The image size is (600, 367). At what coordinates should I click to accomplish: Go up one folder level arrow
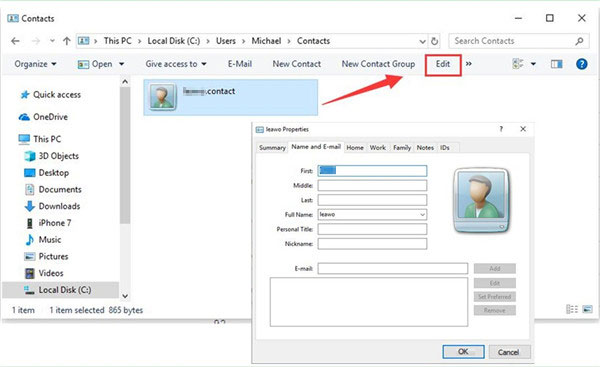(x=67, y=41)
